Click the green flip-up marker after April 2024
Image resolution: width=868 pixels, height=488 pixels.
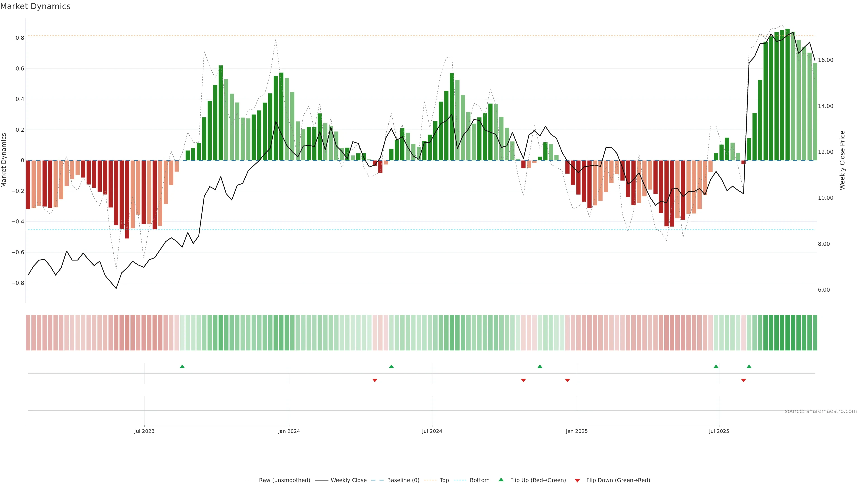391,366
